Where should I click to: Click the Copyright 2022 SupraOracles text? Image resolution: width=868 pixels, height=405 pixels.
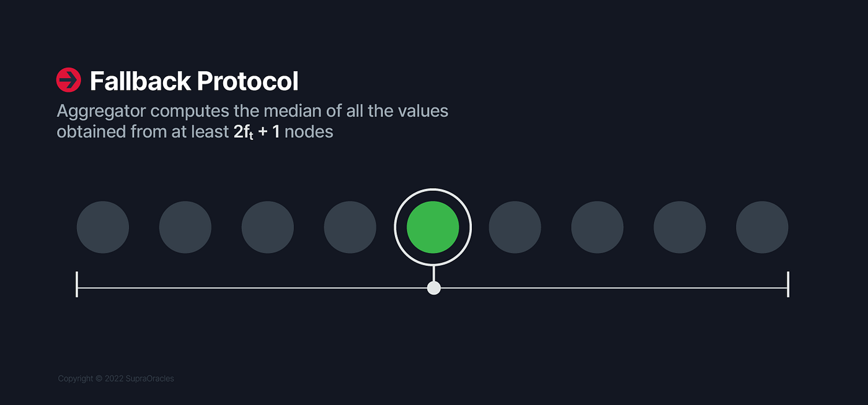(x=116, y=378)
